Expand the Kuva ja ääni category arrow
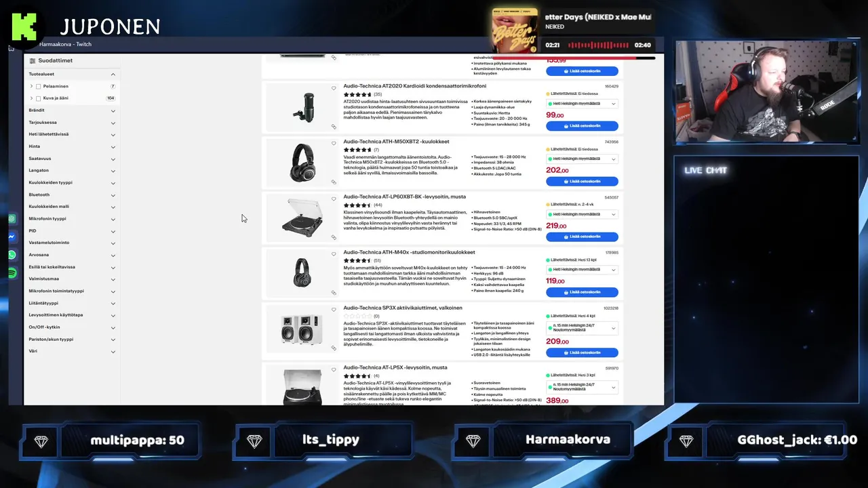868x488 pixels. point(31,98)
